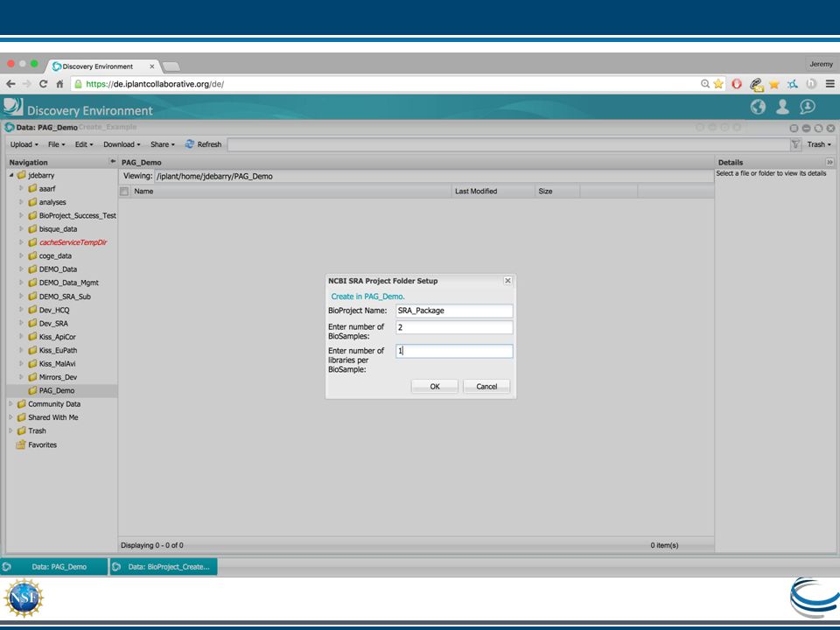Switch to Data: PAG_Demo taskbar window

tap(54, 567)
